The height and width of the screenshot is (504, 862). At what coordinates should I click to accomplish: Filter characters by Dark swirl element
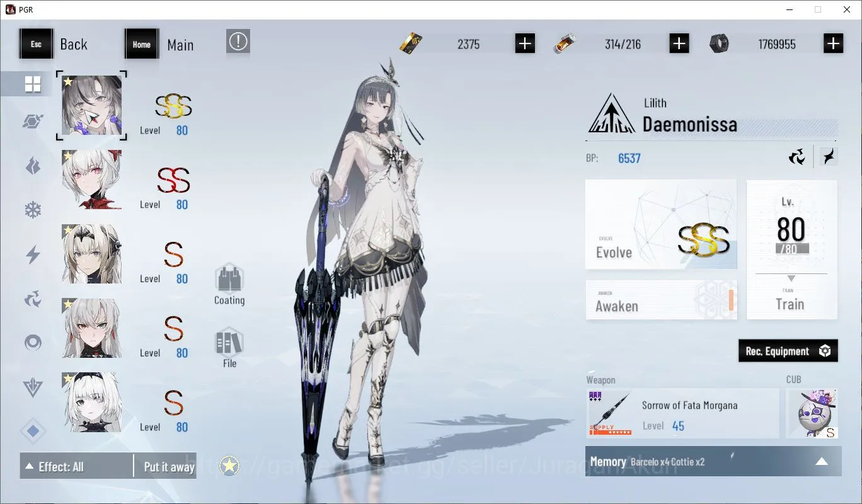tap(33, 299)
